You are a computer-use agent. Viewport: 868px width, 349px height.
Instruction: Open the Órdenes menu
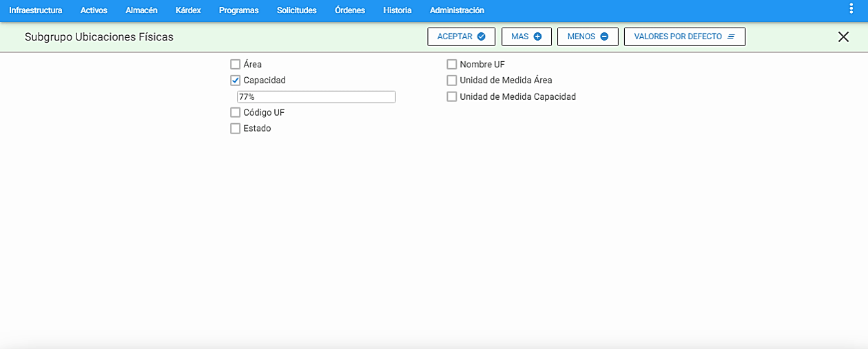coord(350,10)
